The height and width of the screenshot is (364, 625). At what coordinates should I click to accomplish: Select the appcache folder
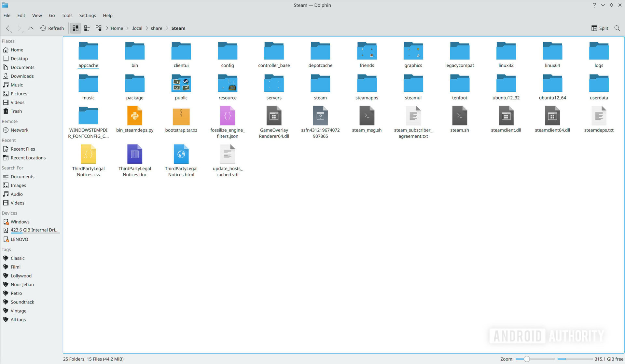click(88, 55)
